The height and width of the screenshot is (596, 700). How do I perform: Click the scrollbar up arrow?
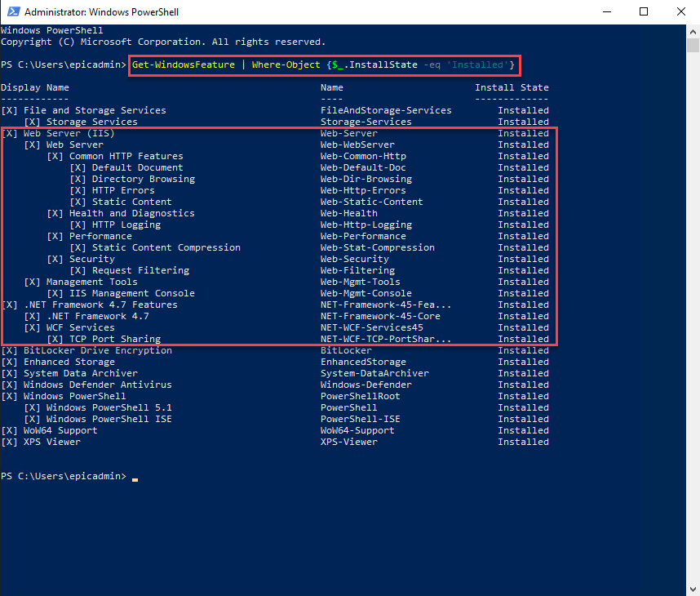[693, 32]
